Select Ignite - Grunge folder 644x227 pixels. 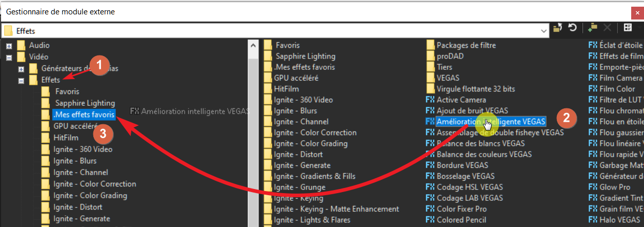tap(299, 187)
